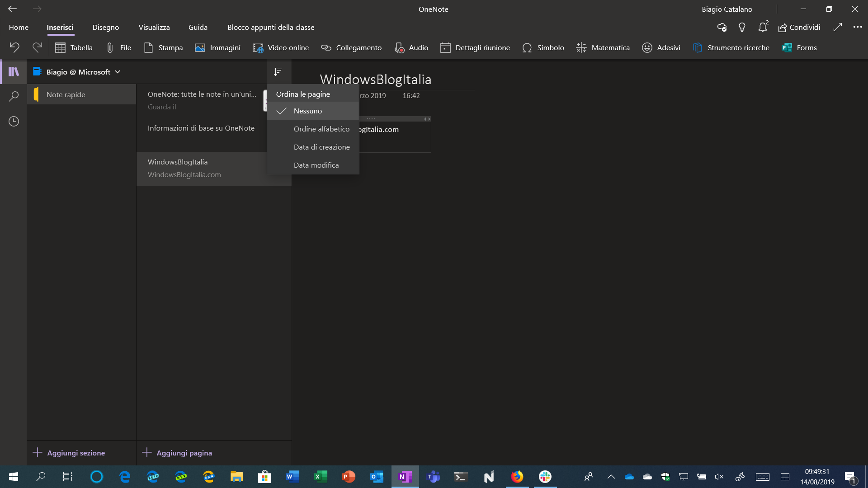Open Adesivi stickers
Image resolution: width=868 pixels, height=488 pixels.
pyautogui.click(x=661, y=47)
